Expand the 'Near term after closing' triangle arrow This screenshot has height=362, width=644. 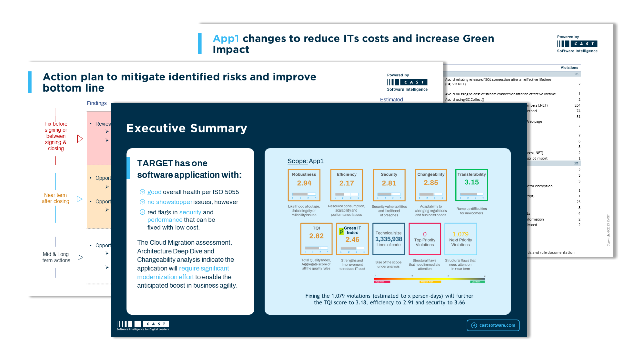pos(79,199)
